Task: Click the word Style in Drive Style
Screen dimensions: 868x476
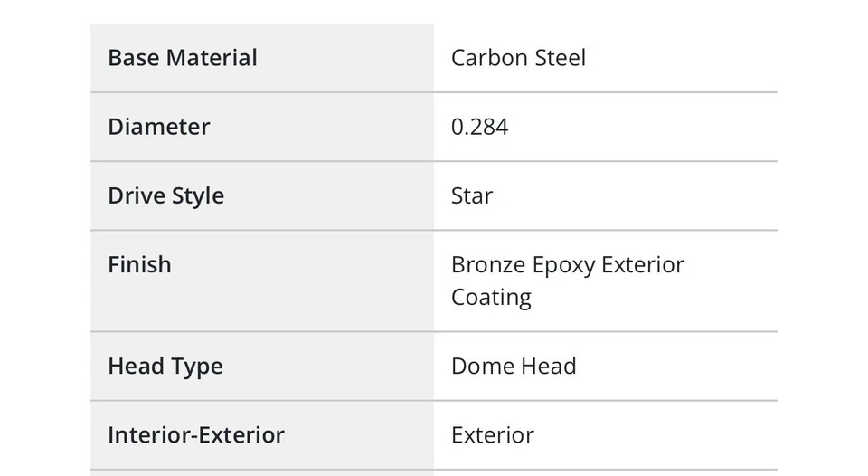Action: 200,195
